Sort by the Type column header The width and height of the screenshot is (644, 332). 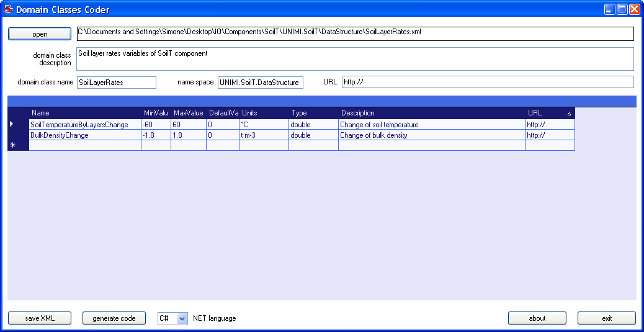tap(314, 113)
